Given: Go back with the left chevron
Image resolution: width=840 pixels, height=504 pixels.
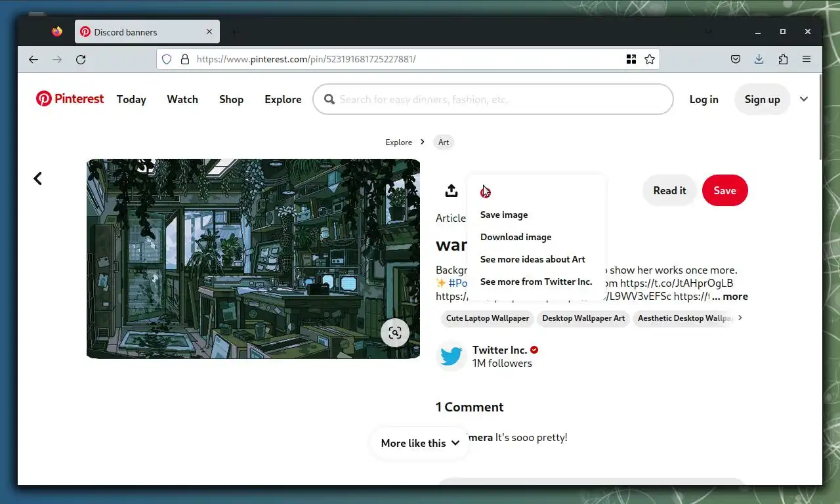Looking at the screenshot, I should tap(37, 178).
